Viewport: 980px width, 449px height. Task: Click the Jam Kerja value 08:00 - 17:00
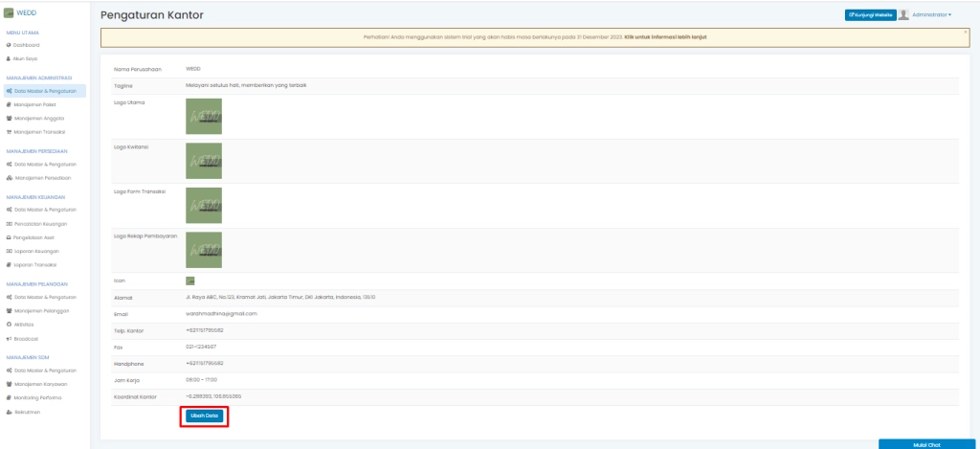(x=201, y=379)
